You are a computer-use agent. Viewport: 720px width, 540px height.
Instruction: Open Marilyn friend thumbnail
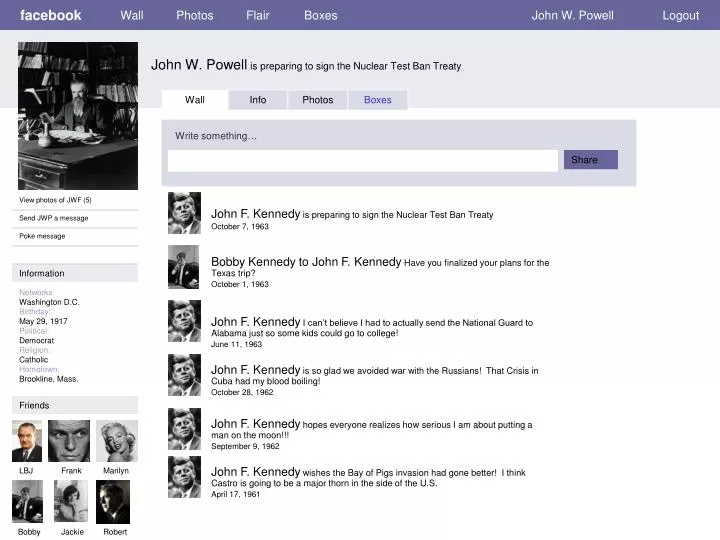click(117, 441)
